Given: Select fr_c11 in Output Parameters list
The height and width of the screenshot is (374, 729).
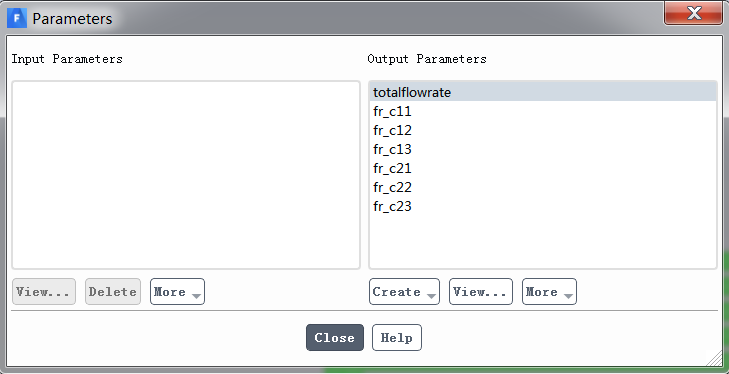Looking at the screenshot, I should click(543, 112).
